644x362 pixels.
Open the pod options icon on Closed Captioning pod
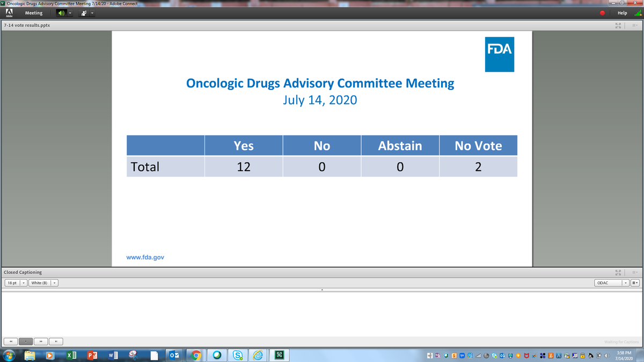coord(634,272)
